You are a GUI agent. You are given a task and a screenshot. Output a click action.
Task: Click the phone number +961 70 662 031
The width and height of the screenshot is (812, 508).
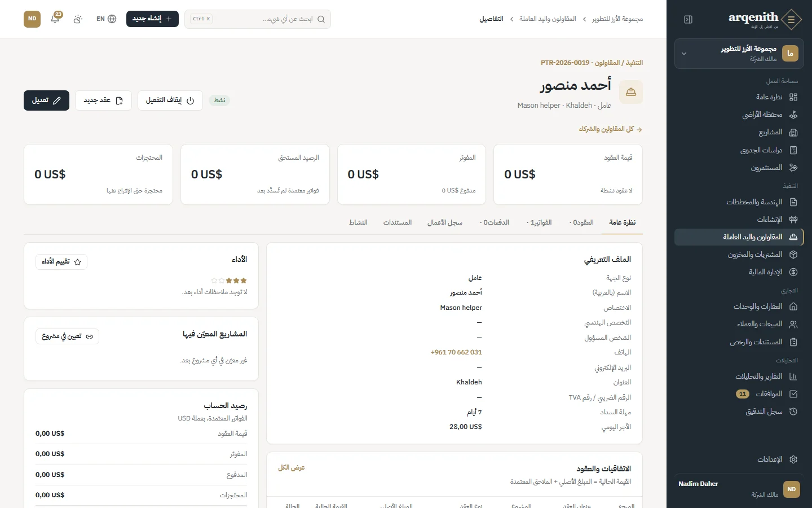456,352
